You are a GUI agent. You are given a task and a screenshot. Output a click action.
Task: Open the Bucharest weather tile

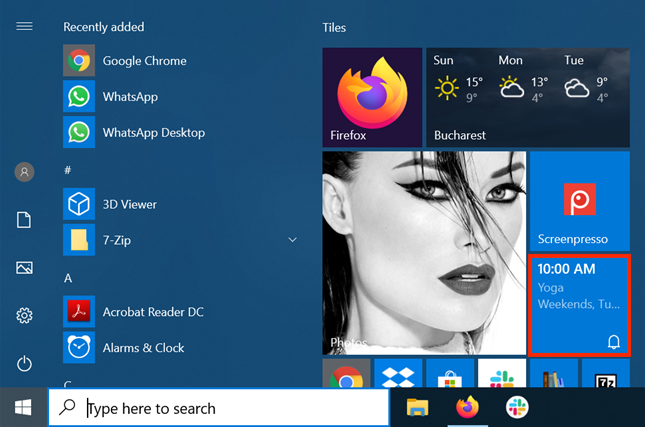pyautogui.click(x=528, y=97)
